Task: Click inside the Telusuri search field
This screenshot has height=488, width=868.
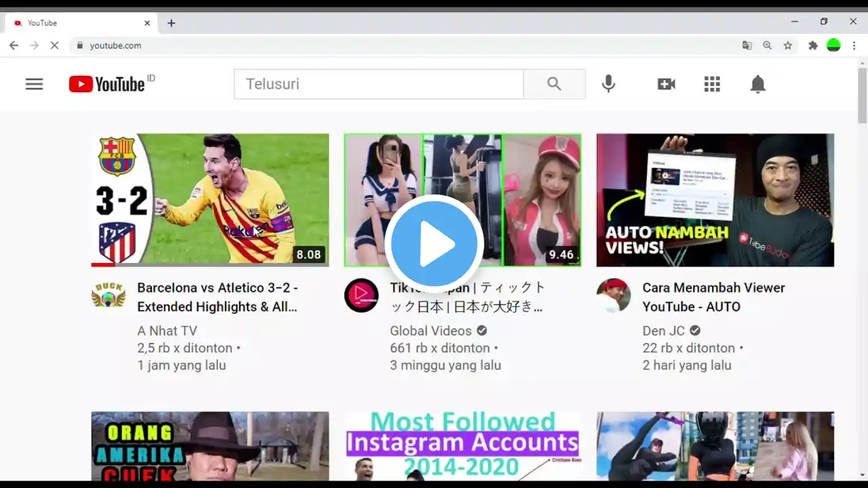Action: click(x=378, y=84)
